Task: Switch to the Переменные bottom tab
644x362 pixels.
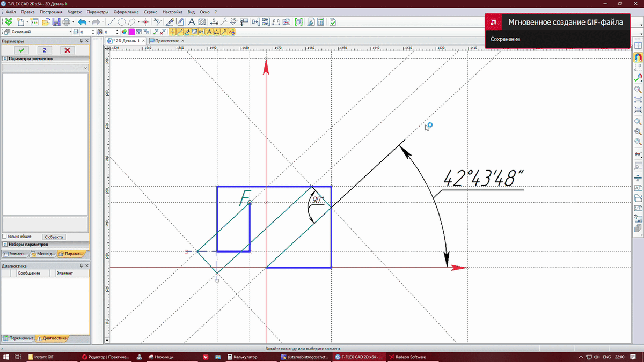Action: tap(18, 338)
